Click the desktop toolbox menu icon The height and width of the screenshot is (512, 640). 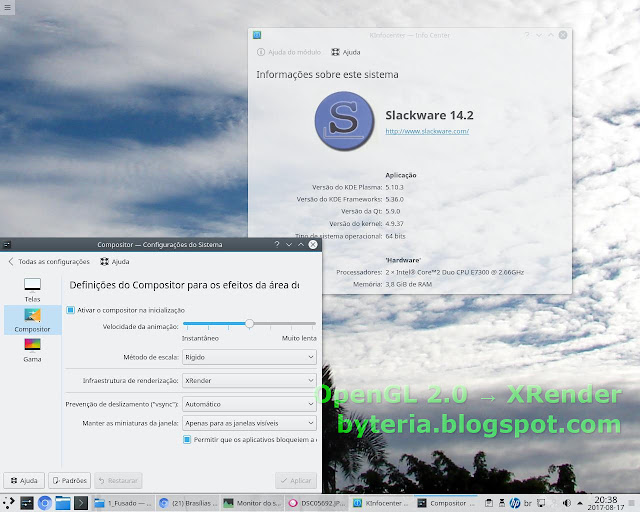coord(7,7)
